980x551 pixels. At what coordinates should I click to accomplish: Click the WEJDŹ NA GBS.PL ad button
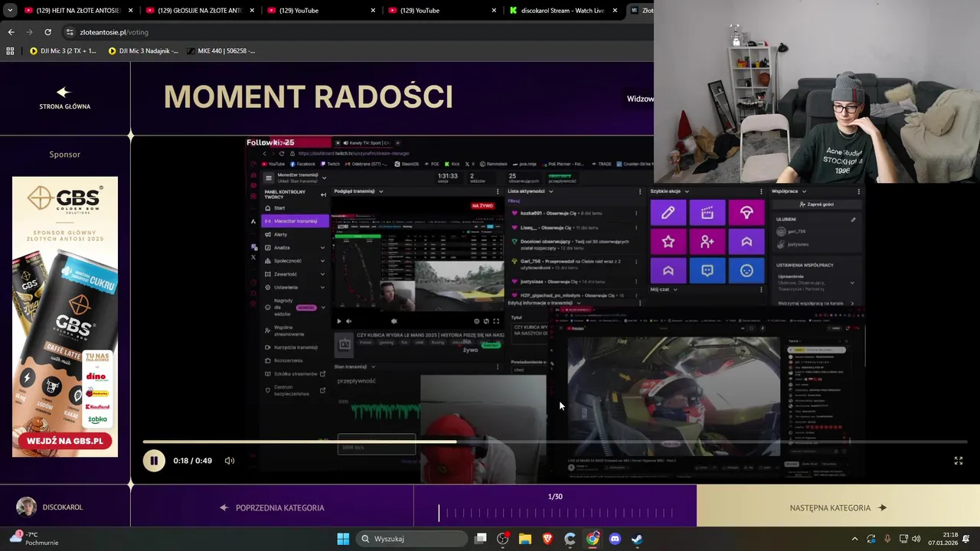click(x=65, y=441)
